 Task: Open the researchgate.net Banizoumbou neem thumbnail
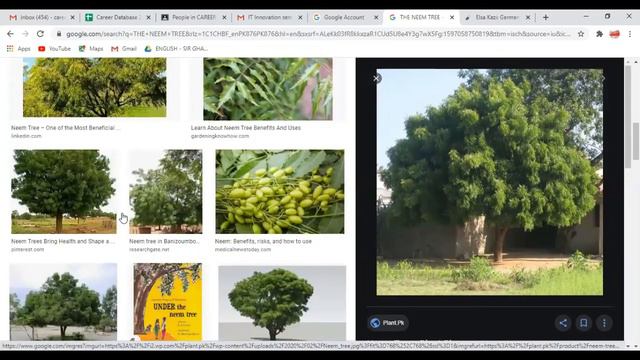tap(166, 192)
